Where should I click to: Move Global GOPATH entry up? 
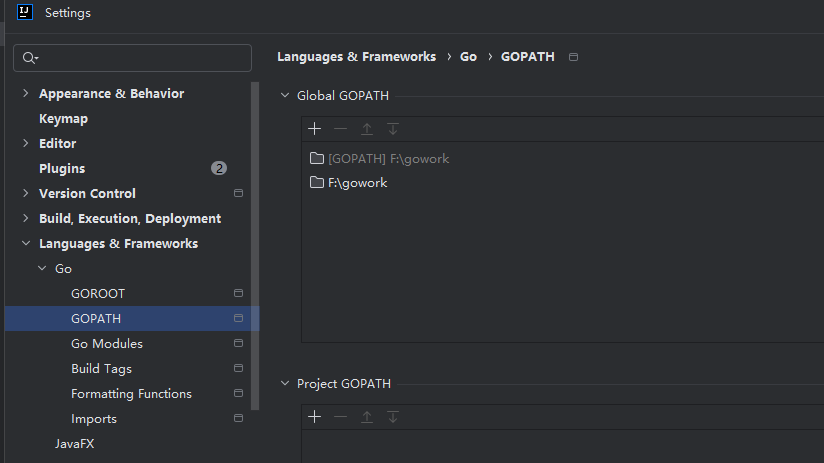click(367, 129)
